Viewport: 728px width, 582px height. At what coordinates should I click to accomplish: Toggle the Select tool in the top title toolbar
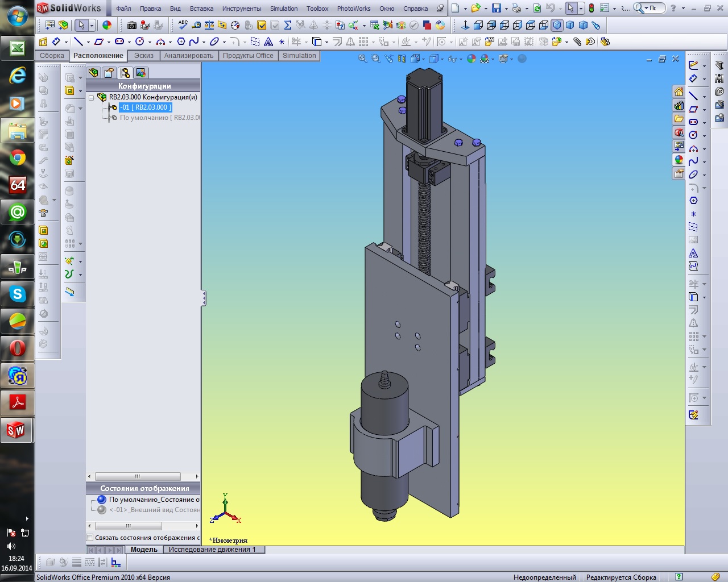click(571, 8)
